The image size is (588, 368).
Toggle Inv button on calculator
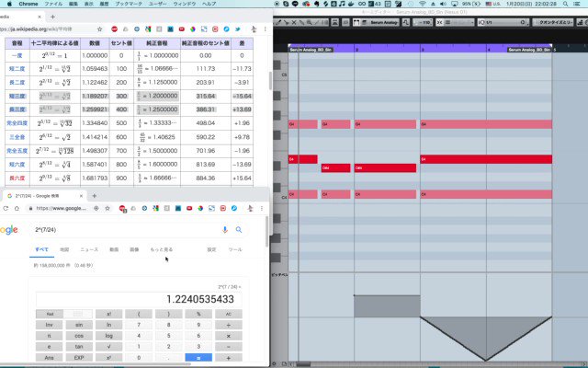click(x=49, y=325)
